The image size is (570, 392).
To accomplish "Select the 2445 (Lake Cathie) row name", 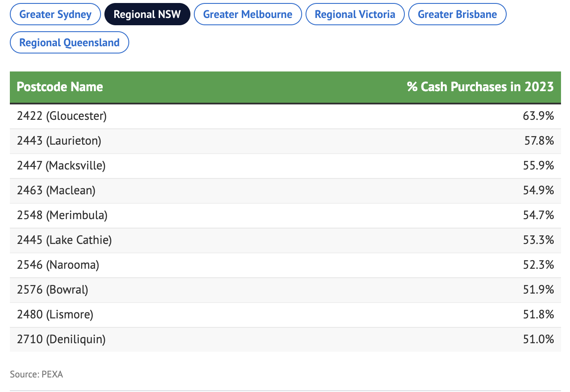I will (x=64, y=240).
